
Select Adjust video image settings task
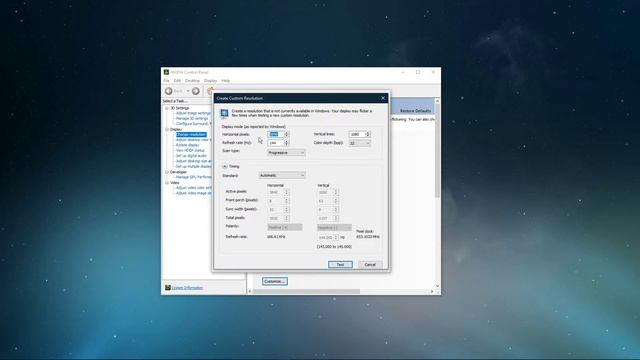point(193,193)
